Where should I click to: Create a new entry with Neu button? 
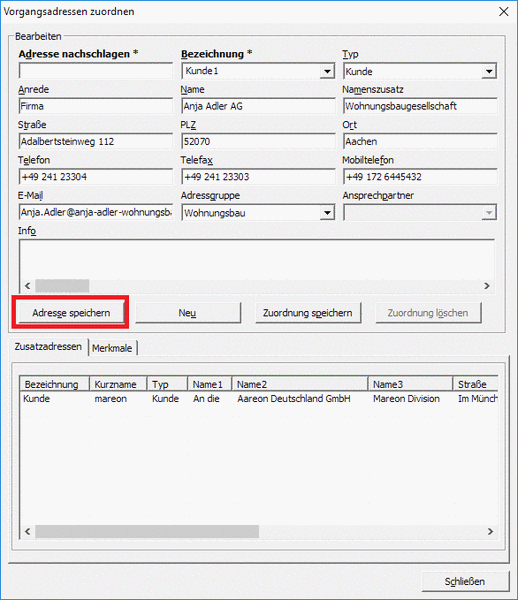(x=188, y=313)
